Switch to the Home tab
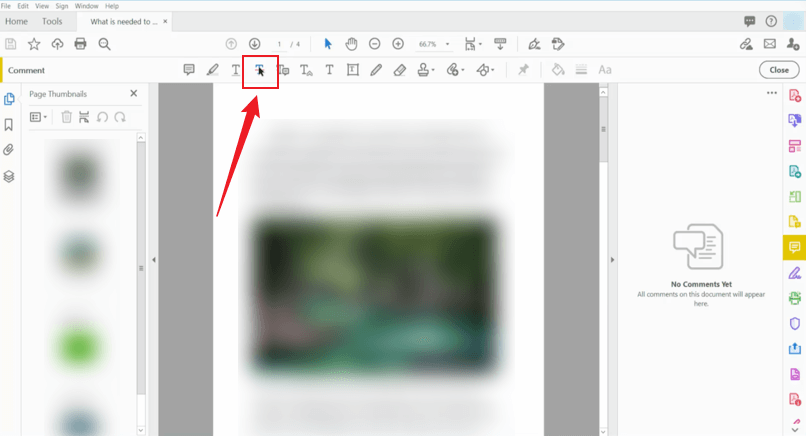806x436 pixels. [16, 22]
